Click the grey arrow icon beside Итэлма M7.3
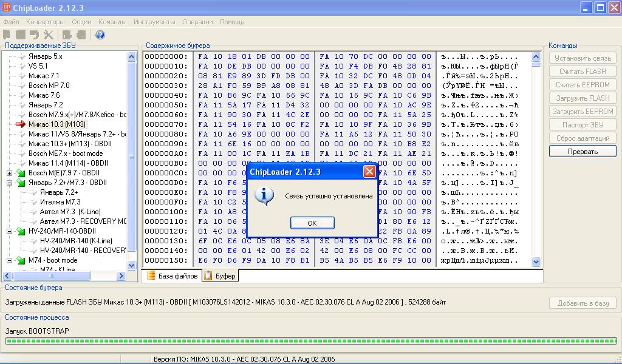The width and height of the screenshot is (622, 364). pos(34,202)
